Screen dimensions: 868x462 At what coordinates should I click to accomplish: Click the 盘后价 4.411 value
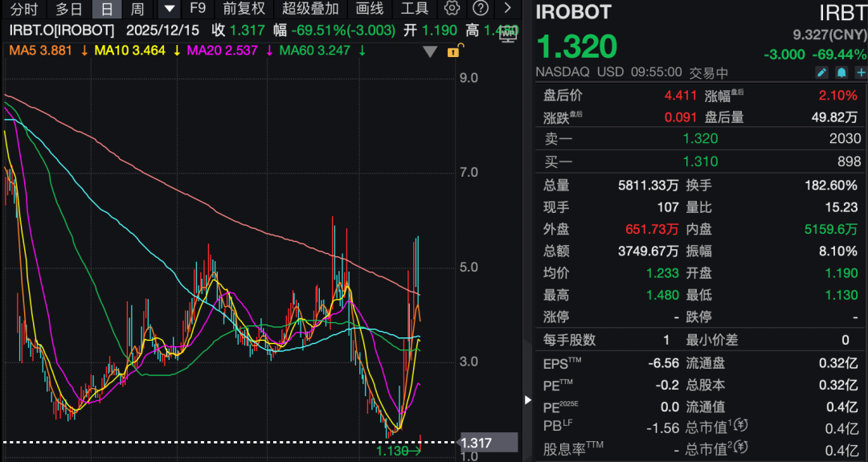(x=681, y=95)
